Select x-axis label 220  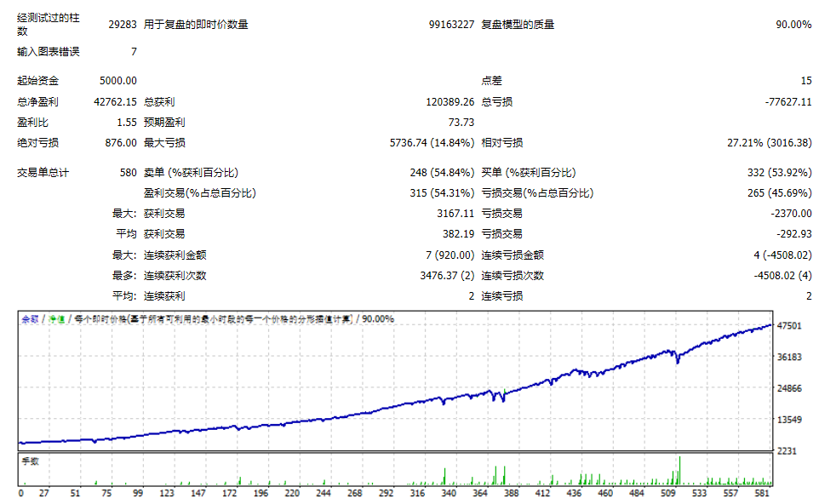292,493
